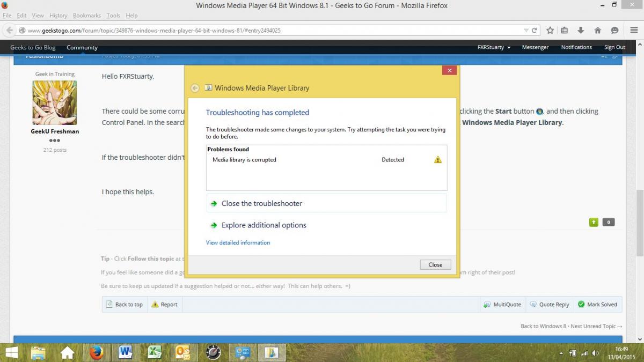The image size is (644, 362).
Task: Open Windows Start button
Action: tap(11, 352)
